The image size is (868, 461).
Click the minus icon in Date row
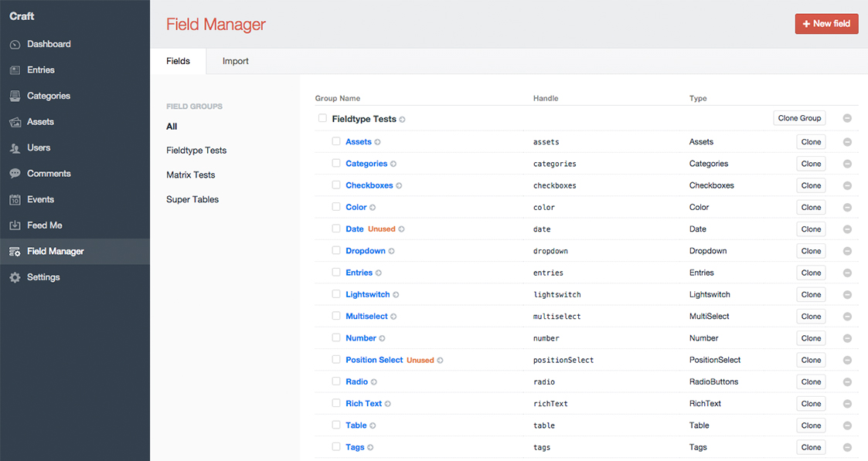(847, 229)
